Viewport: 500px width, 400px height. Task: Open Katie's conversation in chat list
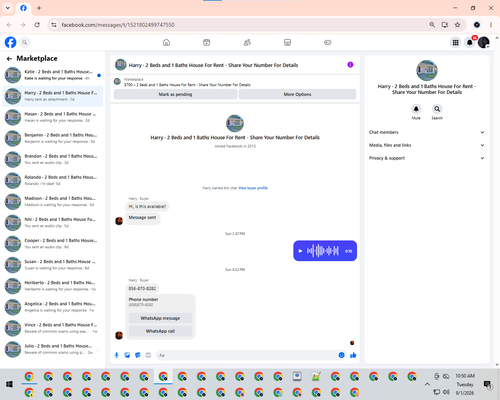click(53, 75)
